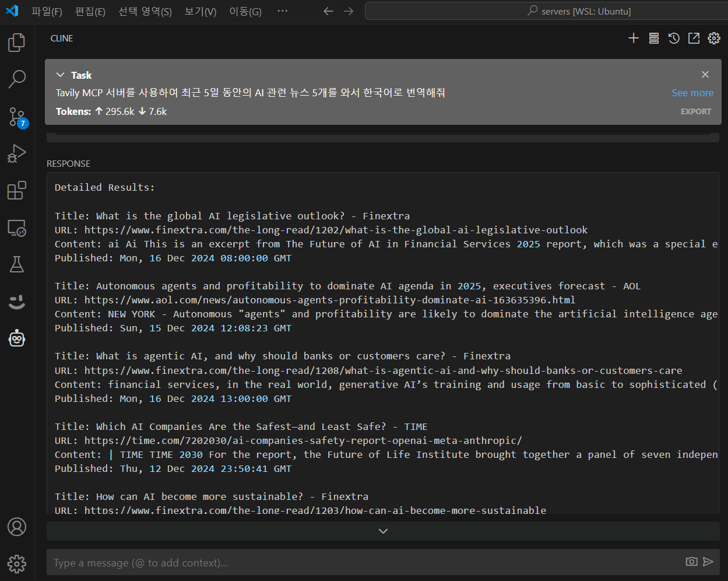Open Cline in editor pop-out
The height and width of the screenshot is (581, 728).
(x=694, y=38)
